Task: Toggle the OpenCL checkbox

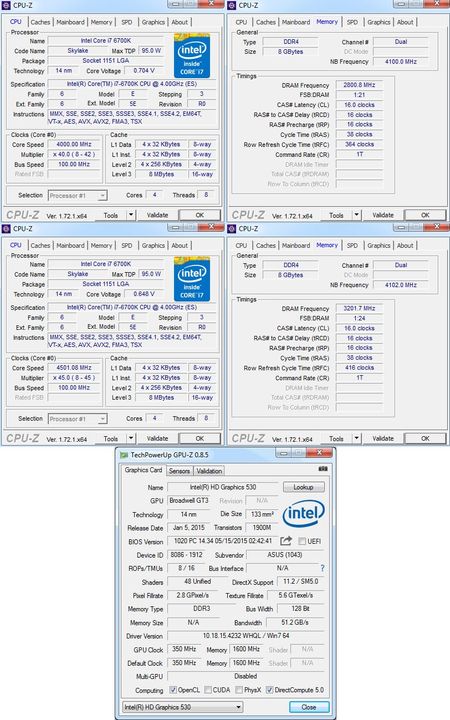Action: (173, 690)
